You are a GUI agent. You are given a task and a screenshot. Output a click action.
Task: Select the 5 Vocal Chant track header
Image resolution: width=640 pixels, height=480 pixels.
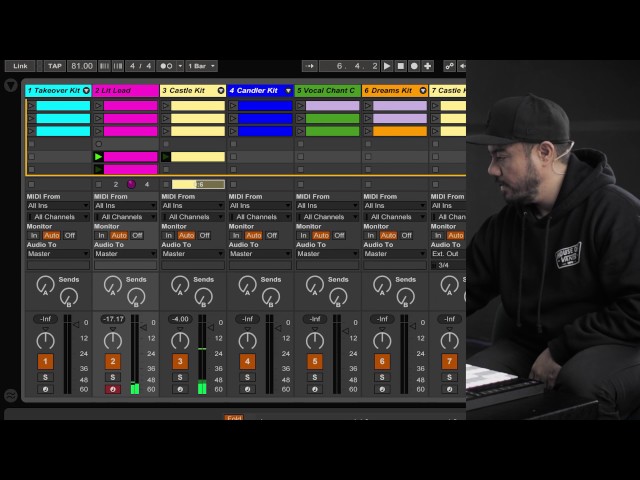(328, 91)
